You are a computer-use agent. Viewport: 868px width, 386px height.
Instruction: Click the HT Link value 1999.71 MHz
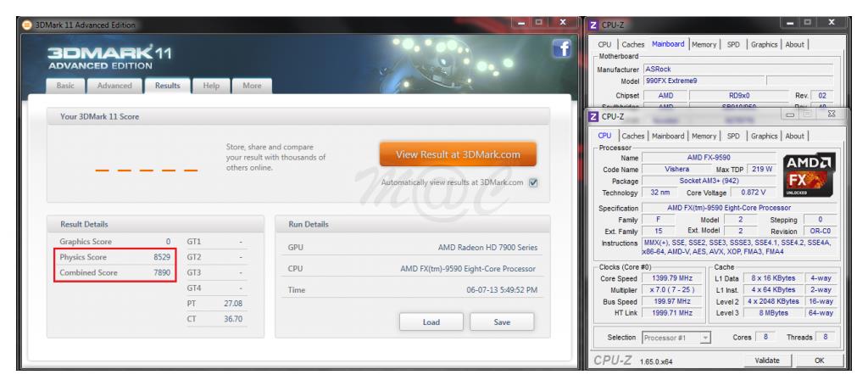click(x=670, y=313)
